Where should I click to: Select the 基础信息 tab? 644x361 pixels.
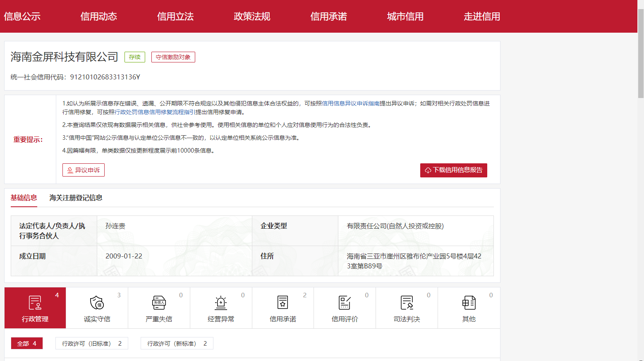[24, 198]
